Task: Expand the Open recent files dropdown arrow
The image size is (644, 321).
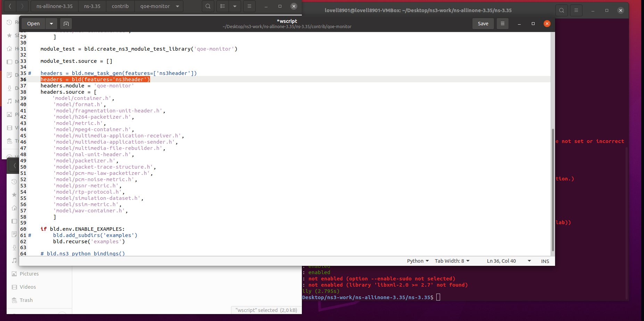Action: click(x=51, y=24)
